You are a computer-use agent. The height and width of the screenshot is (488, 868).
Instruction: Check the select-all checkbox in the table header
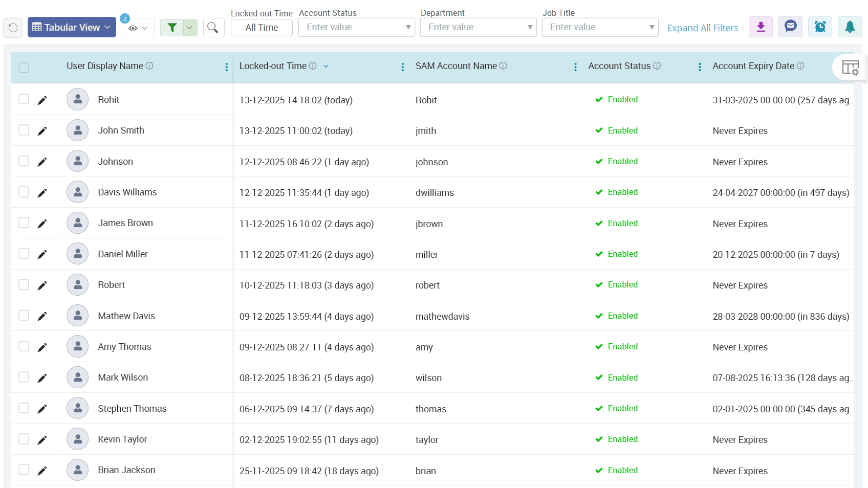(x=24, y=67)
